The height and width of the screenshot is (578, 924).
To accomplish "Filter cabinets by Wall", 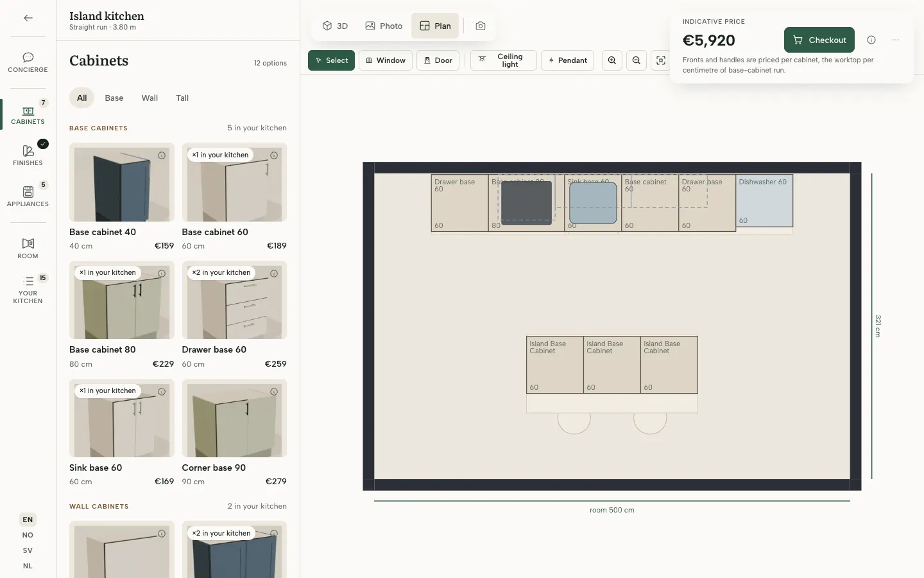I will [x=150, y=98].
